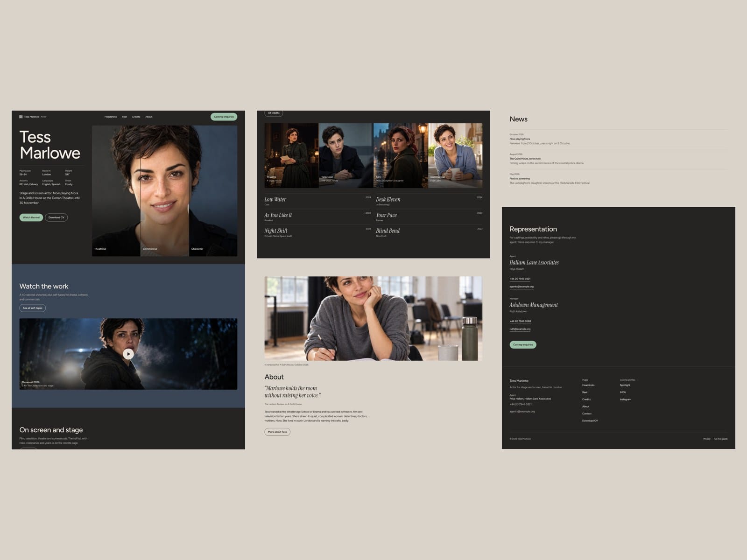Open the Instagram link in footer
This screenshot has height=560, width=747.
(x=626, y=399)
